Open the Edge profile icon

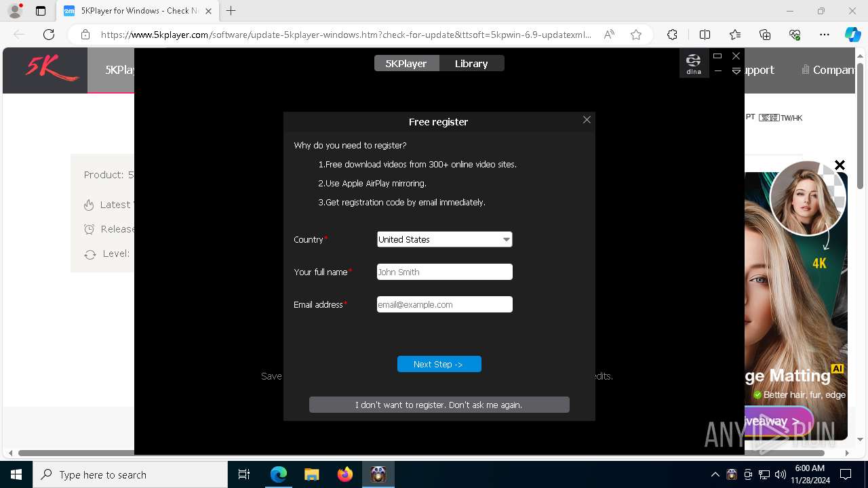tap(14, 11)
